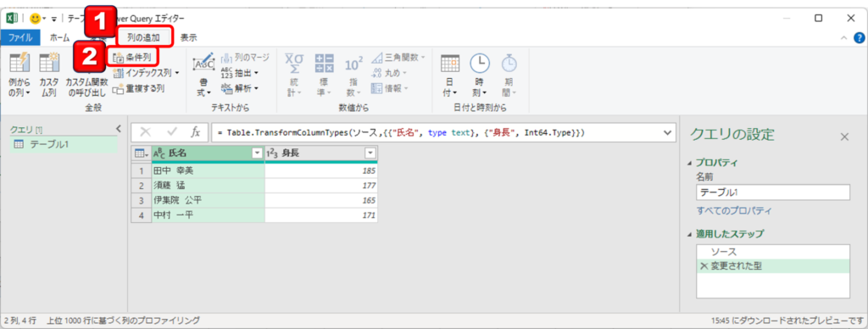Click the fx formula icon
This screenshot has width=868, height=329.
pyautogui.click(x=196, y=131)
